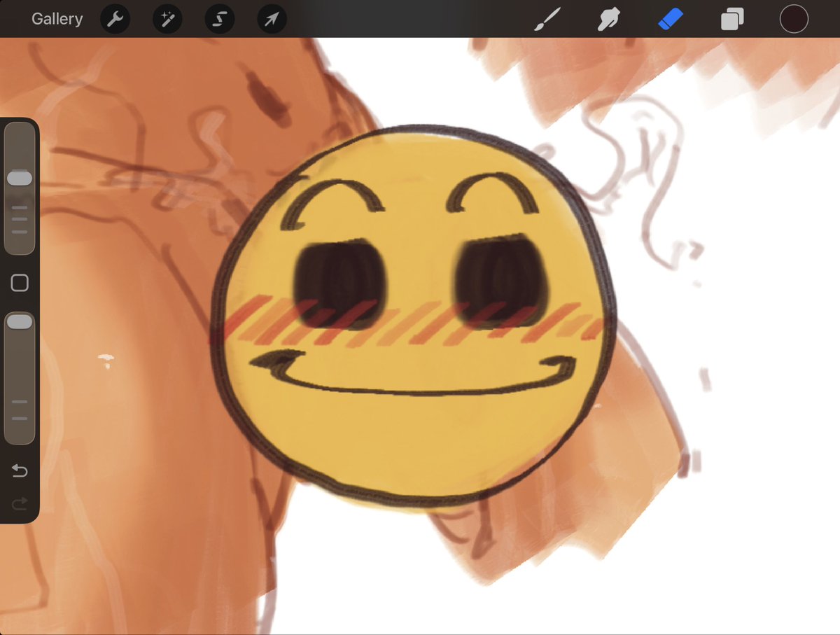Screen dimensions: 840x635
Task: Select the Smudge finger tool
Action: (x=608, y=20)
